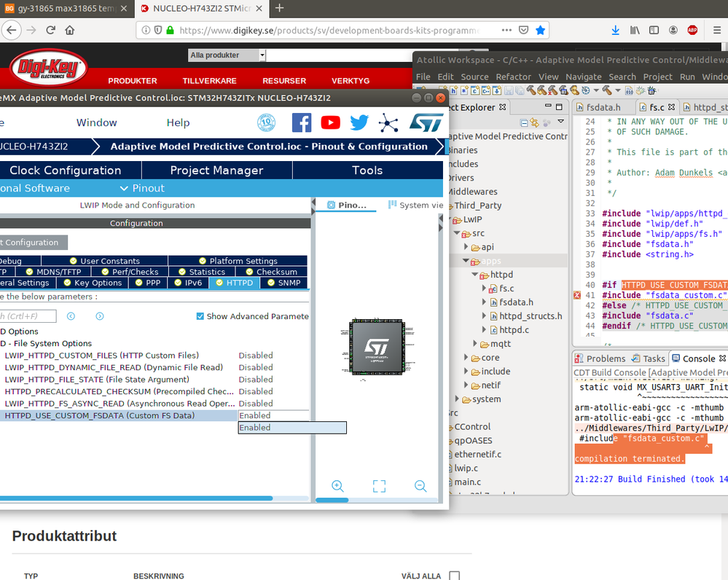Select the SNMP configuration tab
728x580 pixels.
click(284, 283)
